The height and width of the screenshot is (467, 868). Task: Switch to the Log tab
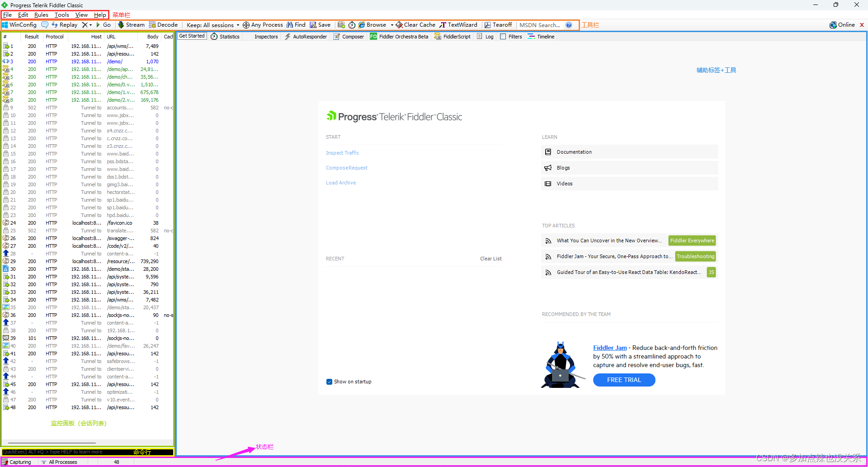(485, 37)
